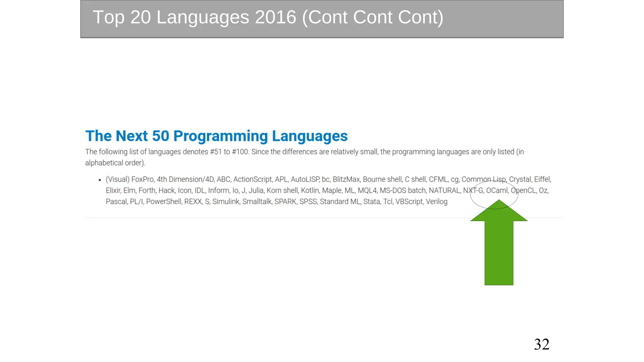Click 'OpenCL' in the language list
This screenshot has height=362, width=644.
click(x=523, y=191)
